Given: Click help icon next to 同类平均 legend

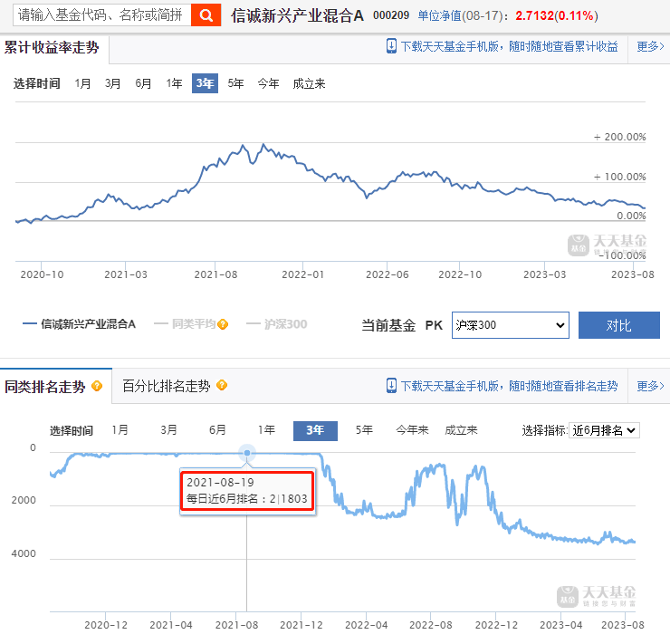Looking at the screenshot, I should coord(223,324).
